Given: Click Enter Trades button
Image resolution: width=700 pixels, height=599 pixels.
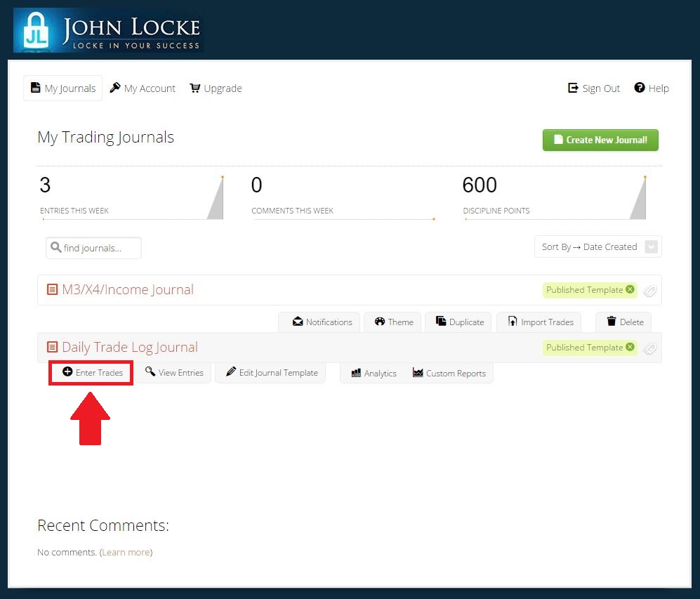Looking at the screenshot, I should [92, 372].
